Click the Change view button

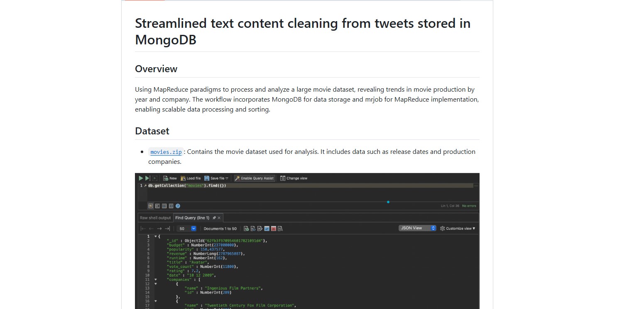[x=294, y=178]
